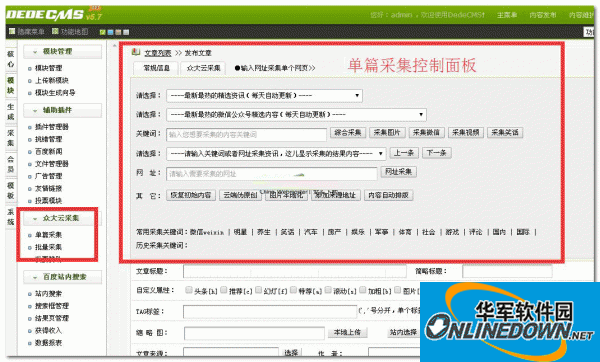600x362 pixels.
Task: Switch to the 核心 side tab
Action: 11,59
